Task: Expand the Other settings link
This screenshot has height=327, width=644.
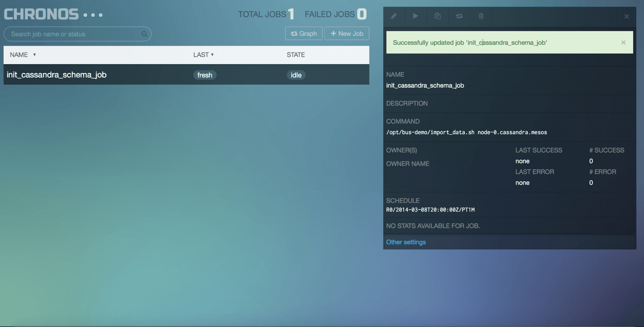Action: point(406,242)
